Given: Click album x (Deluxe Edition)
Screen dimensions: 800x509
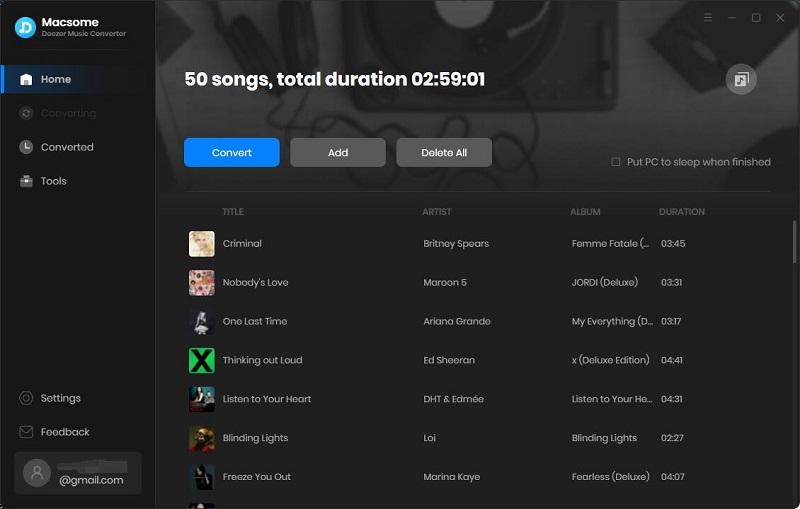Looking at the screenshot, I should tap(611, 360).
